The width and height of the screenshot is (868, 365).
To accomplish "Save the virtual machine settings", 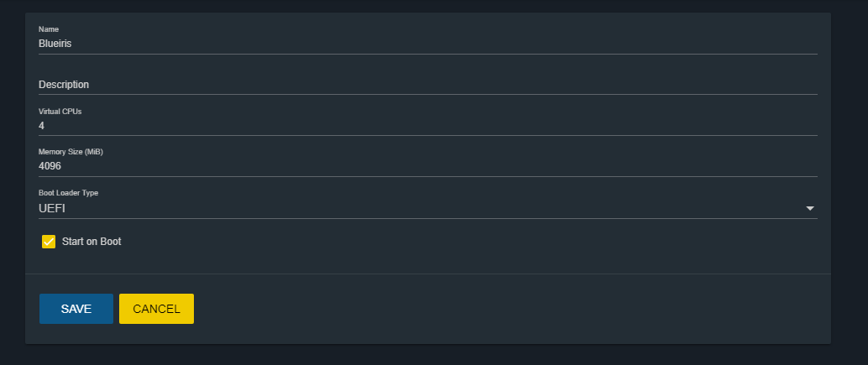I will coord(76,309).
